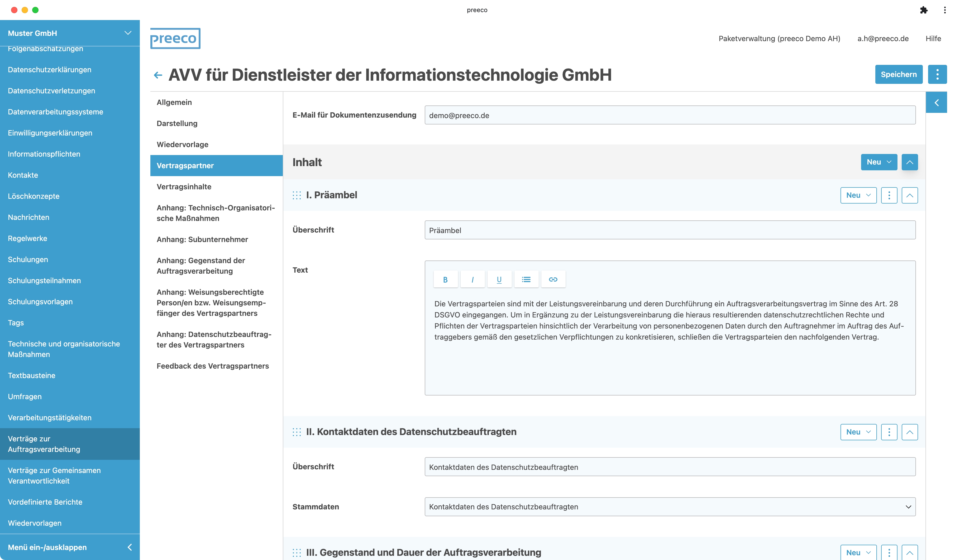Image resolution: width=955 pixels, height=560 pixels.
Task: Open the Neu dropdown in Inhalt header
Action: click(878, 162)
